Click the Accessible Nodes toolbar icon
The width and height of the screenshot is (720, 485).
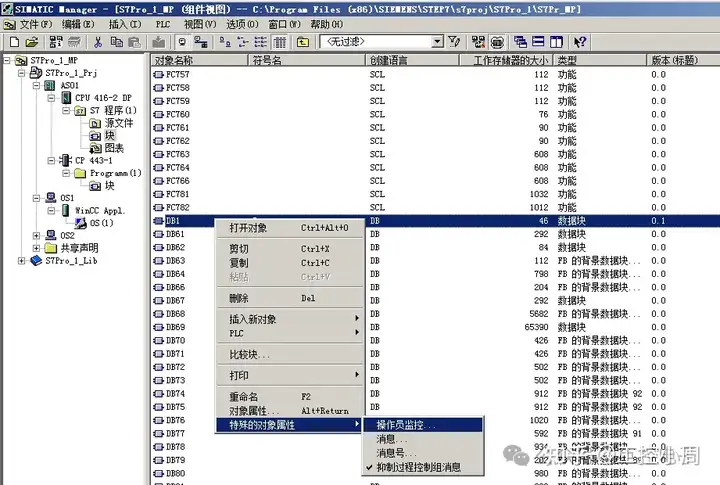click(56, 42)
